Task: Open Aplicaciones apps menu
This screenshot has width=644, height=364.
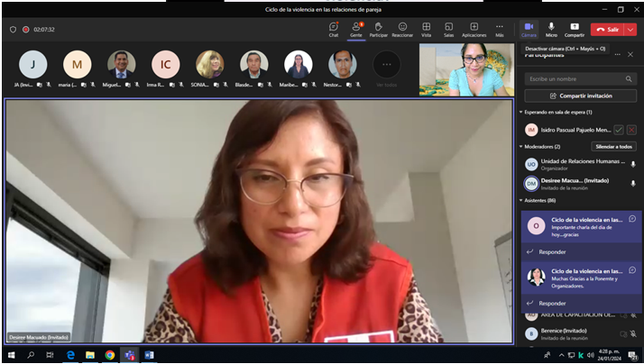Action: [474, 30]
